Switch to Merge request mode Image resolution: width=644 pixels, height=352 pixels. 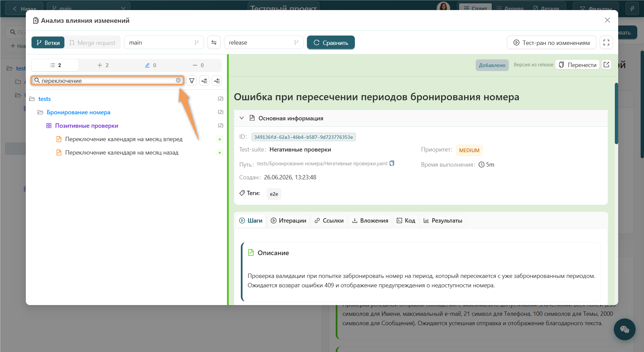pyautogui.click(x=92, y=43)
